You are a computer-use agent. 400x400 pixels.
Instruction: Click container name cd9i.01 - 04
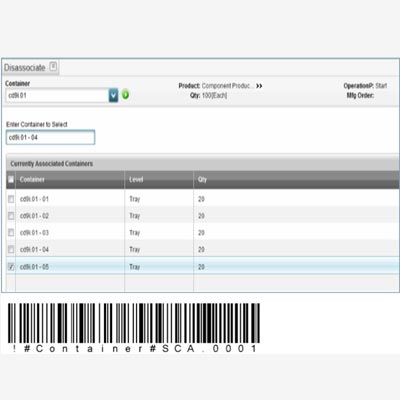tap(34, 249)
